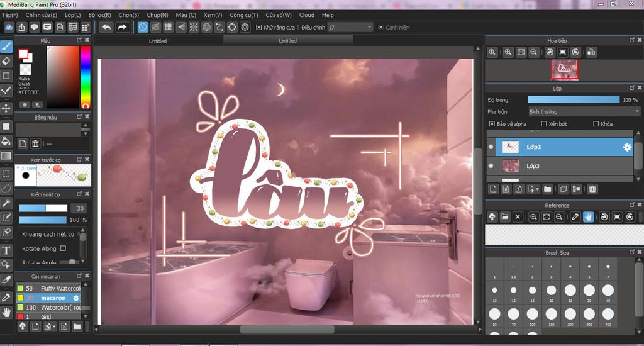Toggle the Khử răng cưa checkbox
This screenshot has width=644, height=346.
pos(258,27)
